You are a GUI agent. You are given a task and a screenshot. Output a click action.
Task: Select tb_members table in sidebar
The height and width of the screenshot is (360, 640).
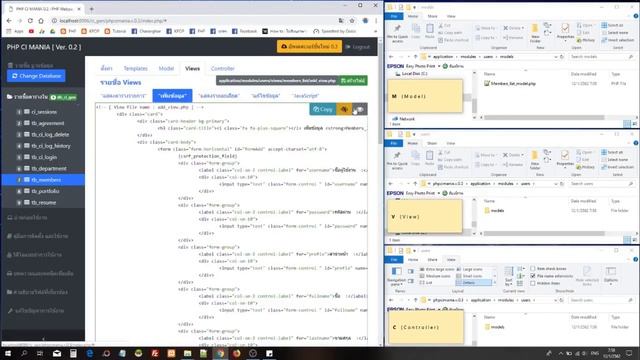(x=43, y=180)
